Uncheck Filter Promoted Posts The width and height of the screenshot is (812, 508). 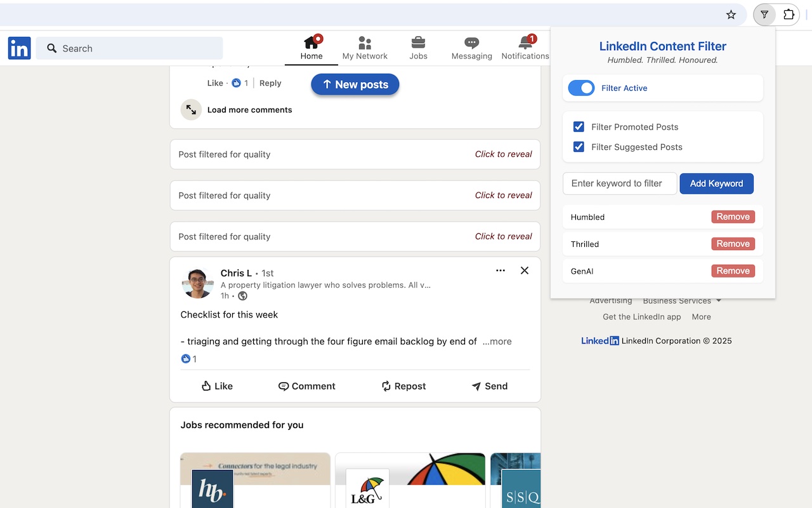click(x=579, y=127)
